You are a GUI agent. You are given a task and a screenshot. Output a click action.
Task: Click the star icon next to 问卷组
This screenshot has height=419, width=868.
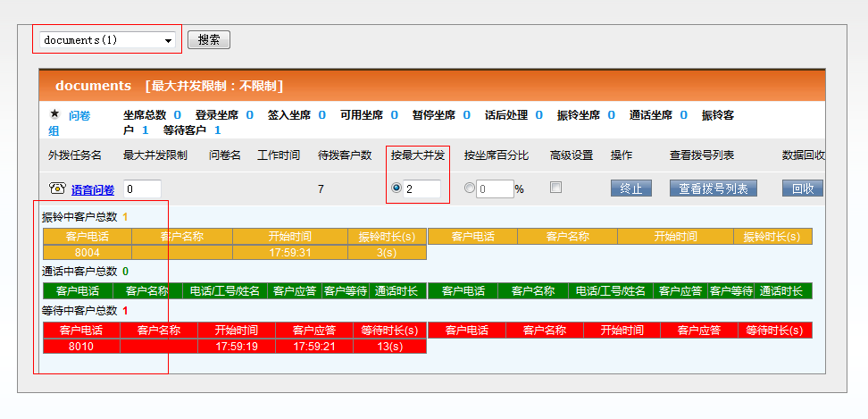(x=54, y=114)
